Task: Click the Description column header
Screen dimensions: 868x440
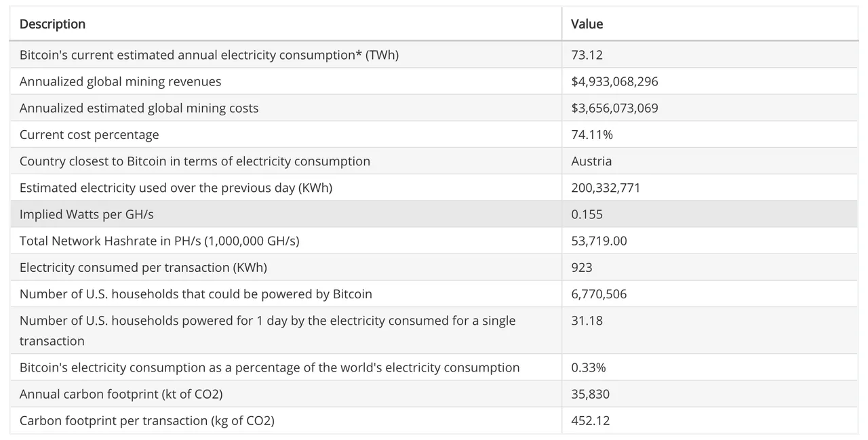Action: [52, 24]
